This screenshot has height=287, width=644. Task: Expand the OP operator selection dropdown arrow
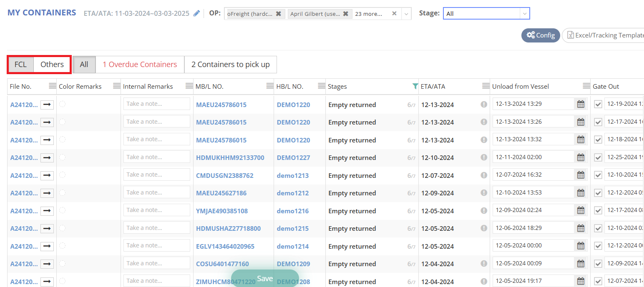coord(406,14)
